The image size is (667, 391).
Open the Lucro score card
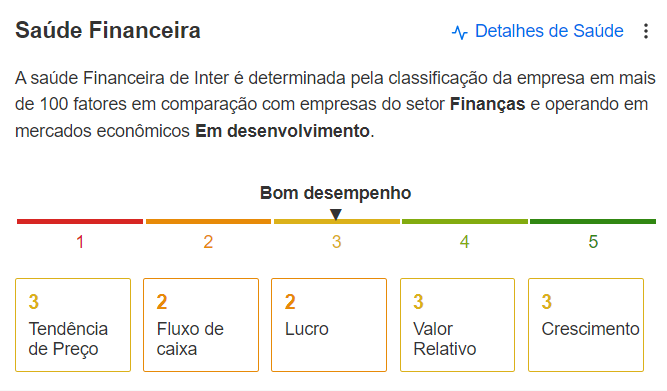(329, 325)
